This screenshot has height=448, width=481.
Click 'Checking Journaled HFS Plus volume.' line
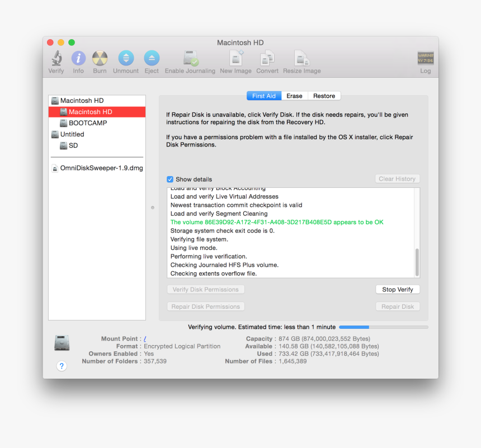point(224,265)
